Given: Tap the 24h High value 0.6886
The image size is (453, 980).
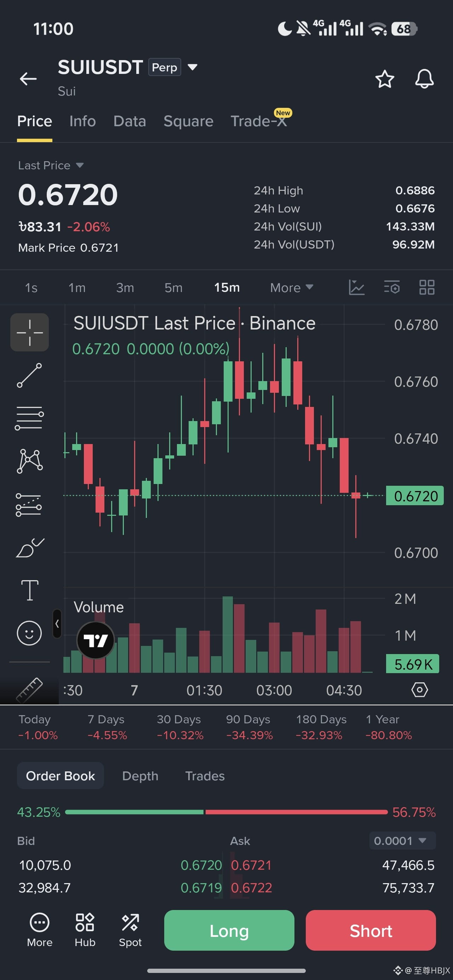Looking at the screenshot, I should pyautogui.click(x=415, y=190).
